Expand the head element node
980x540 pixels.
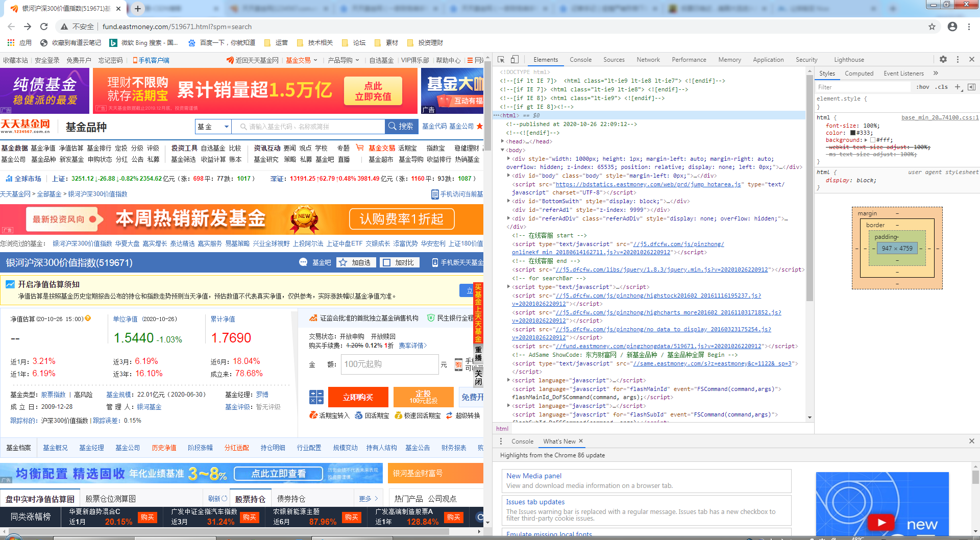click(502, 141)
